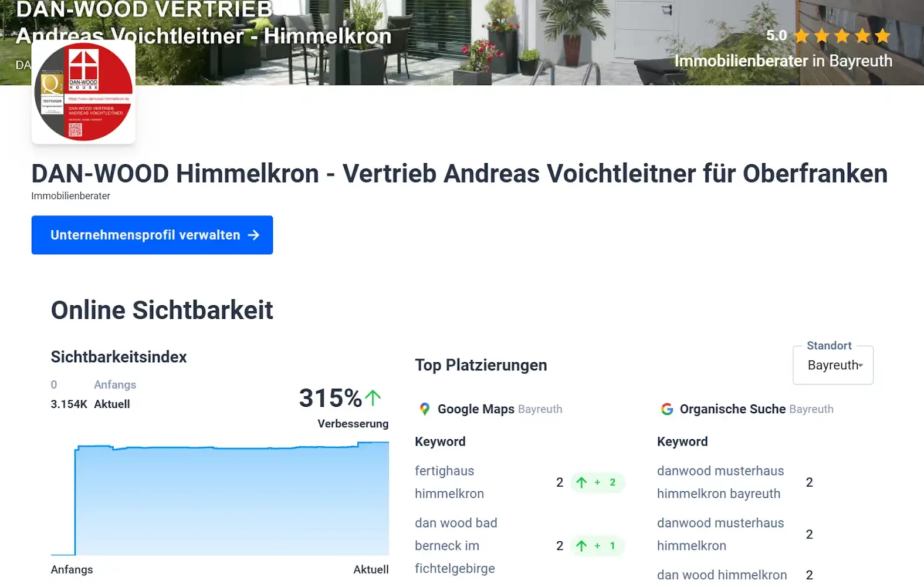Open the Standort Bayreuth dropdown
This screenshot has height=587, width=924.
click(x=832, y=365)
